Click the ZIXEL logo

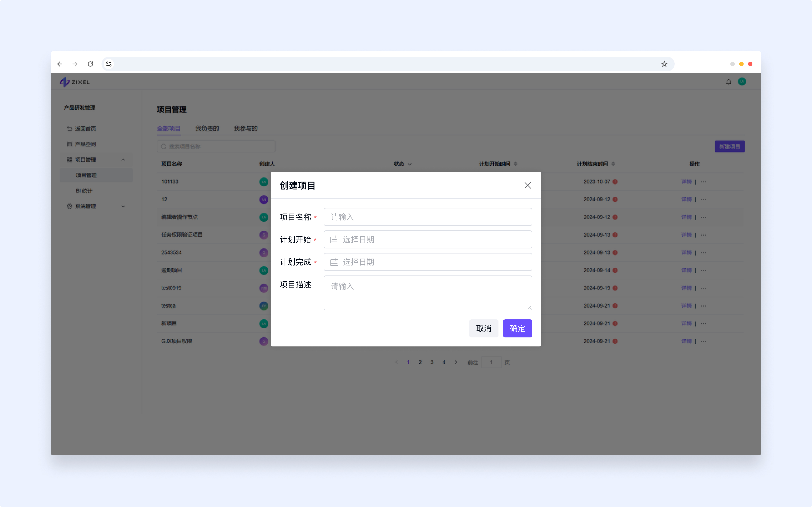click(75, 82)
